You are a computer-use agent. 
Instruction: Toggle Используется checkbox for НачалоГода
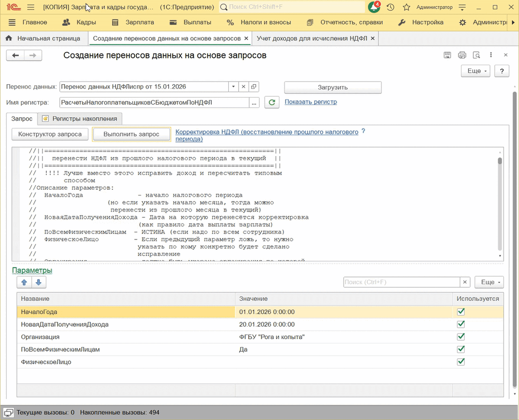pyautogui.click(x=461, y=312)
